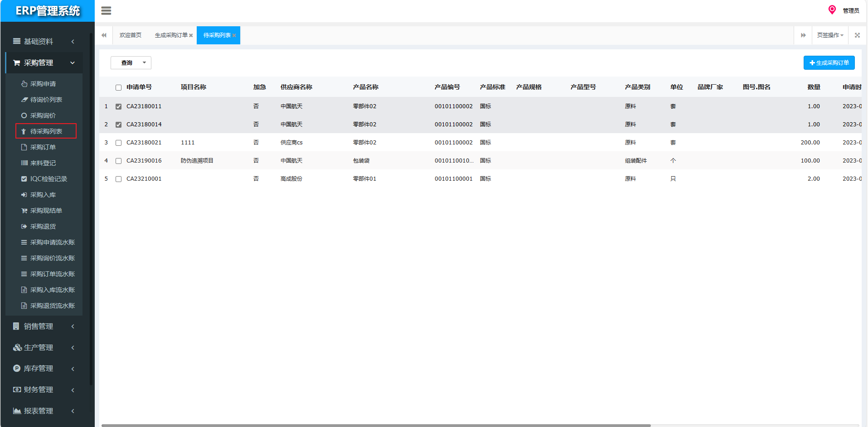This screenshot has width=868, height=427.
Task: Click the location pin icon near 管理员
Action: [x=832, y=10]
